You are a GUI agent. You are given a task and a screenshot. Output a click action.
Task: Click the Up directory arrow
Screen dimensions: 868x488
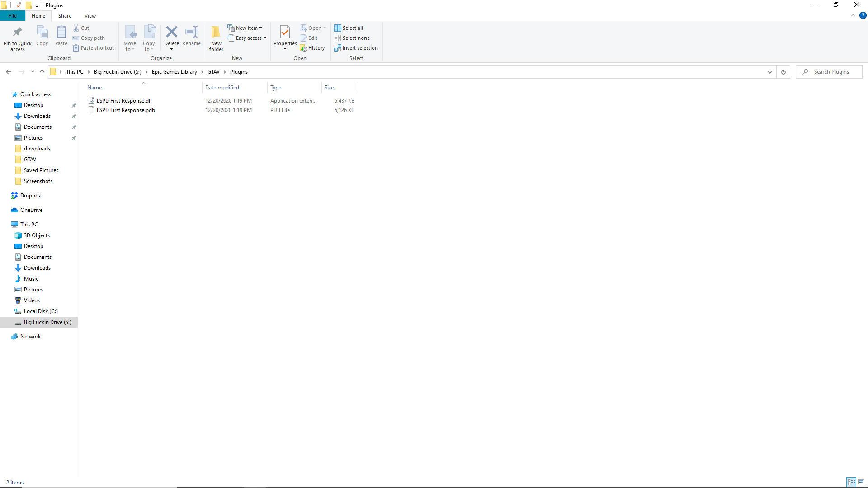coord(42,72)
